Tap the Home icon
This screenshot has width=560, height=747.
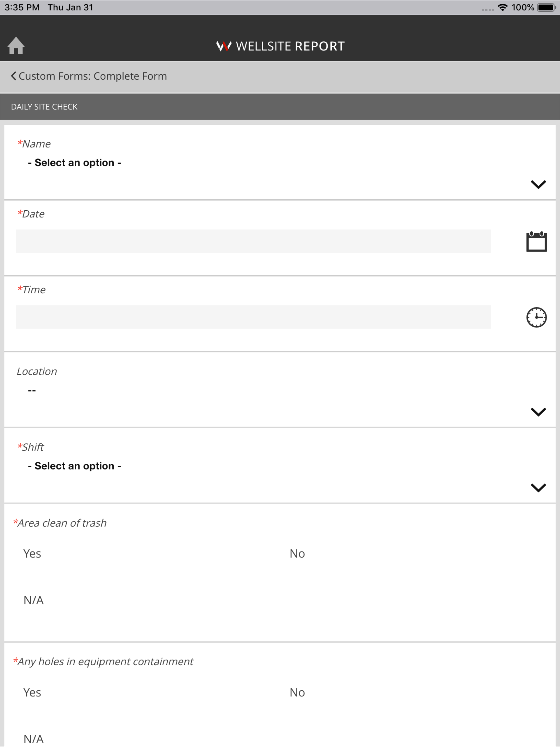point(16,46)
